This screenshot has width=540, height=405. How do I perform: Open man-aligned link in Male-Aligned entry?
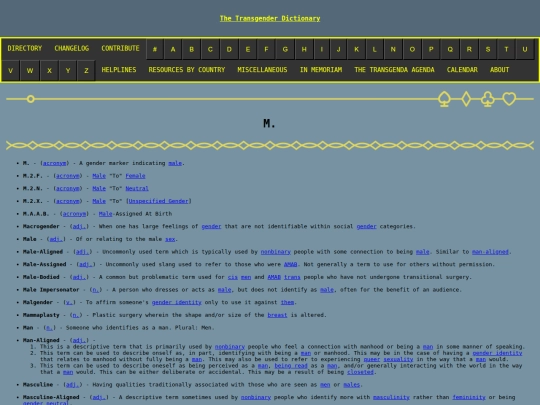click(490, 252)
